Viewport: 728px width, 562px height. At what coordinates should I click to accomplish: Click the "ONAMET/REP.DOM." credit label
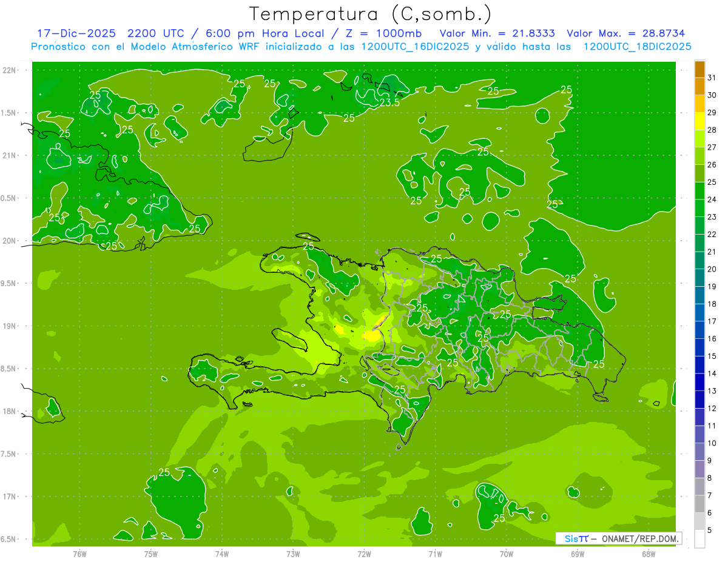click(x=639, y=538)
